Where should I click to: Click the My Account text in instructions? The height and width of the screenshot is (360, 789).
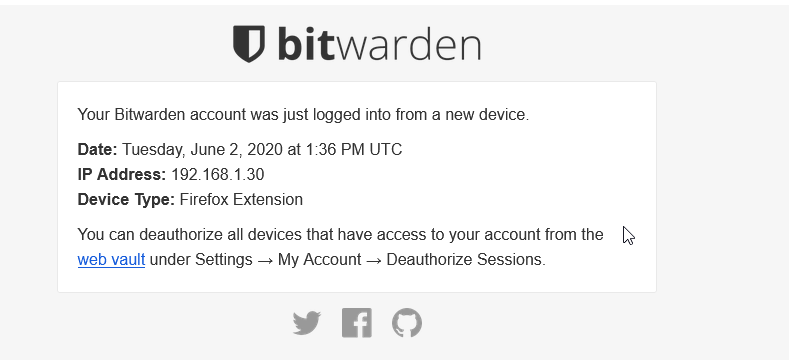tap(320, 260)
